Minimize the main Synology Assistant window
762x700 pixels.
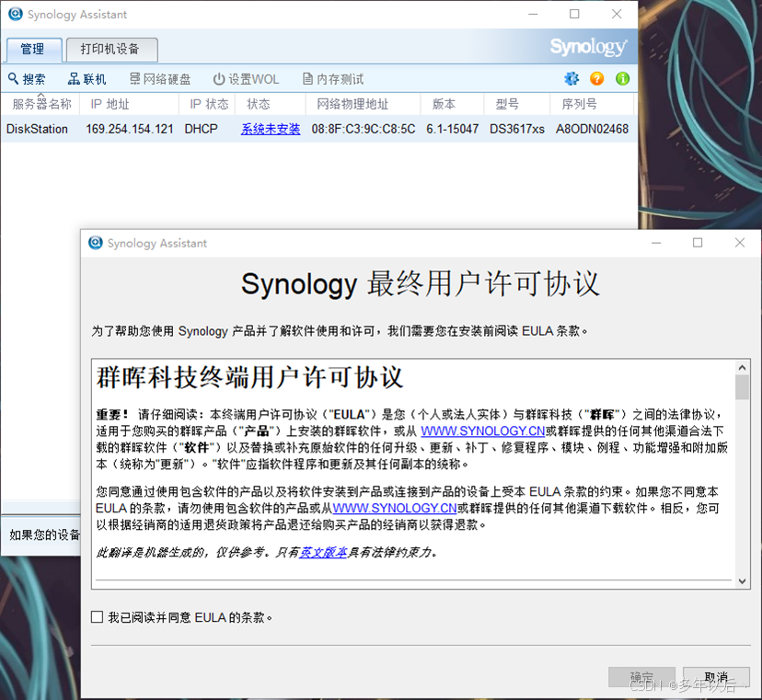point(533,14)
